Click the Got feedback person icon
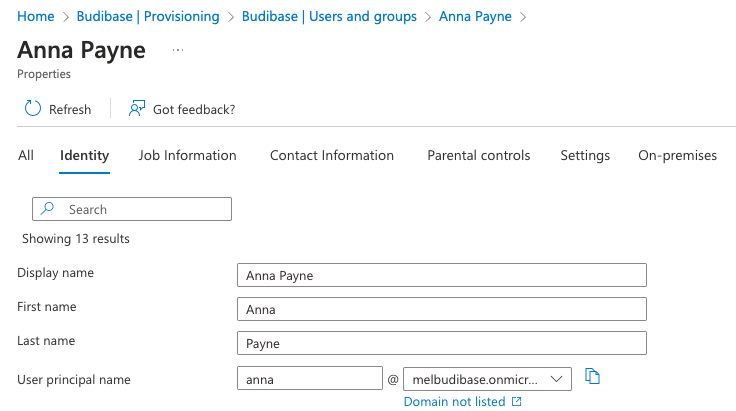Screen dimensions: 736x411 coord(137,109)
